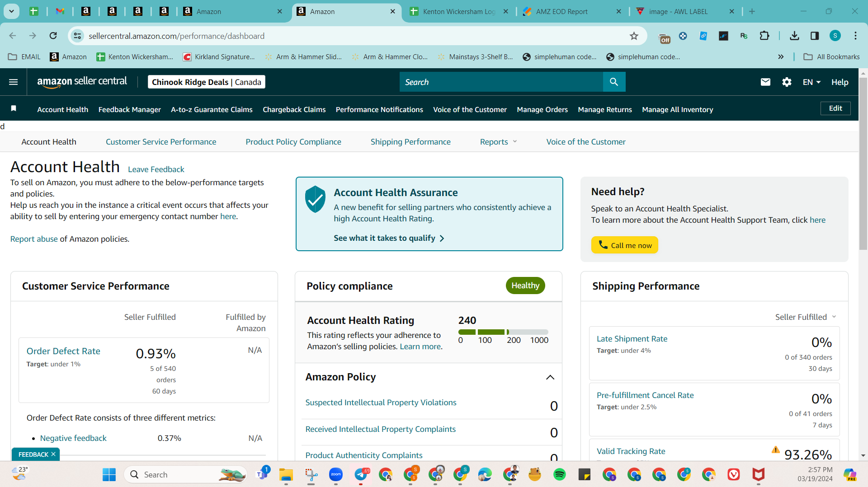Reload the current page
Screen dimensions: 868x487
pos(53,36)
